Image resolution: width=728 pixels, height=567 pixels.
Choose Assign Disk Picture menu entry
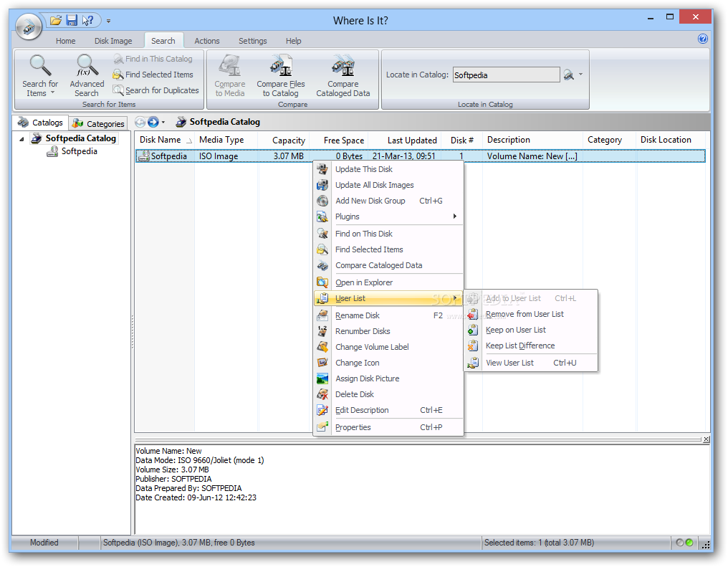(388, 378)
